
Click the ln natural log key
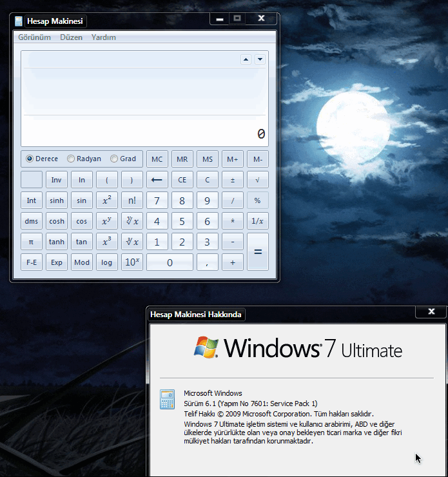82,180
